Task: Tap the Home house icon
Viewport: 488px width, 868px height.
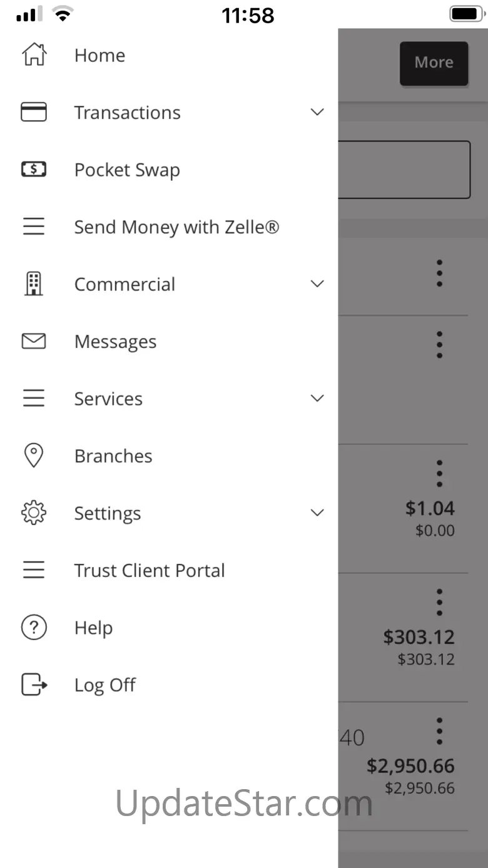Action: click(34, 55)
